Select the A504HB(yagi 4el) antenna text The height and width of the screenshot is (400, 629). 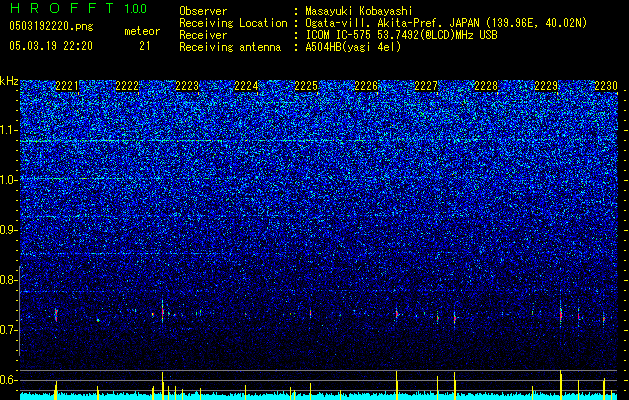353,47
